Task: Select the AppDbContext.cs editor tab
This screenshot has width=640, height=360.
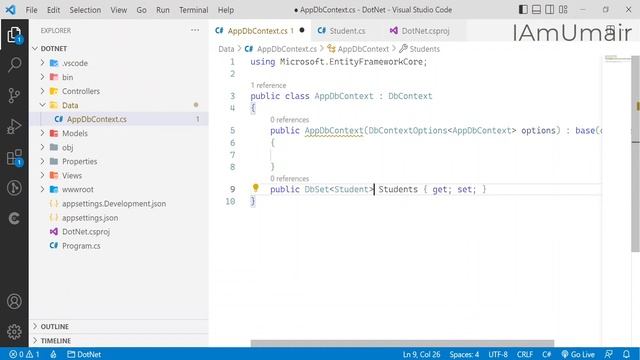Action: point(260,31)
